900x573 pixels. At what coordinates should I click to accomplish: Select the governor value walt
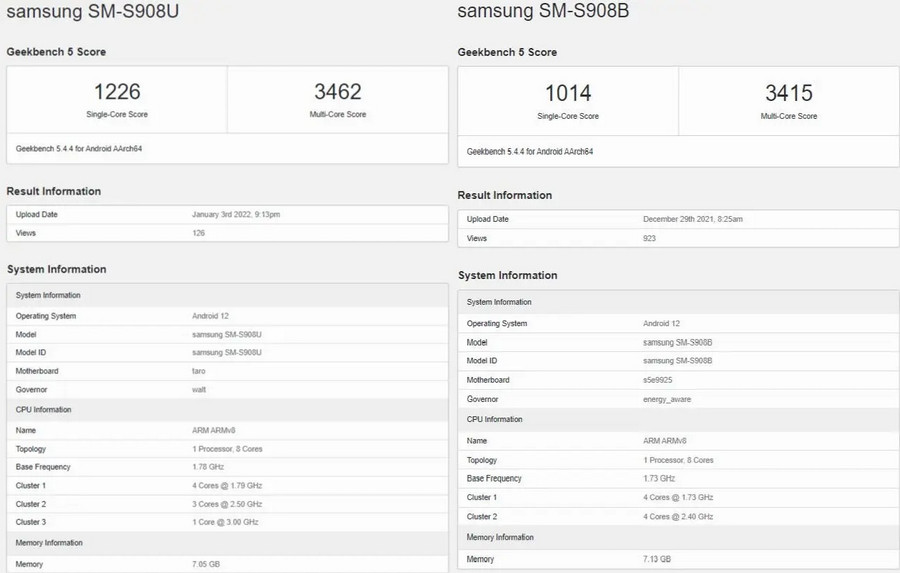pyautogui.click(x=198, y=389)
